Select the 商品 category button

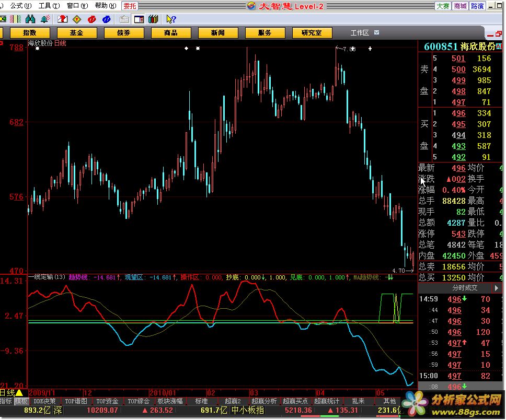point(171,33)
